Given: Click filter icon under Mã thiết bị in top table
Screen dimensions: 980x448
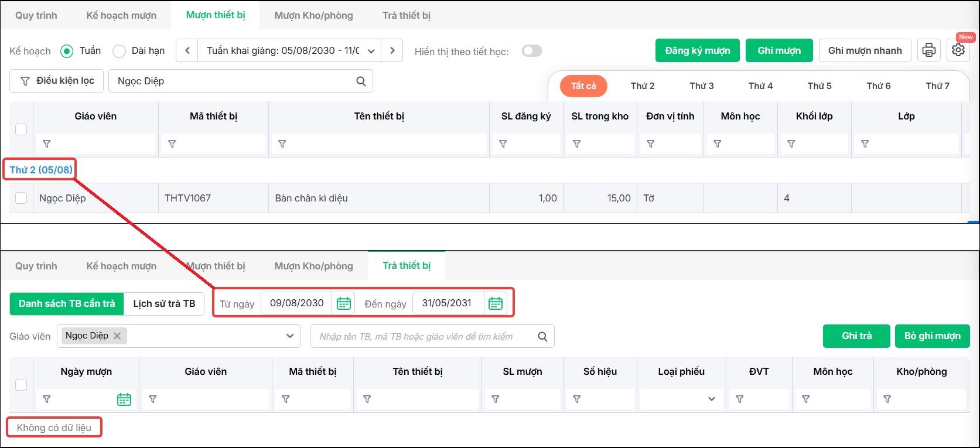Looking at the screenshot, I should tap(172, 143).
